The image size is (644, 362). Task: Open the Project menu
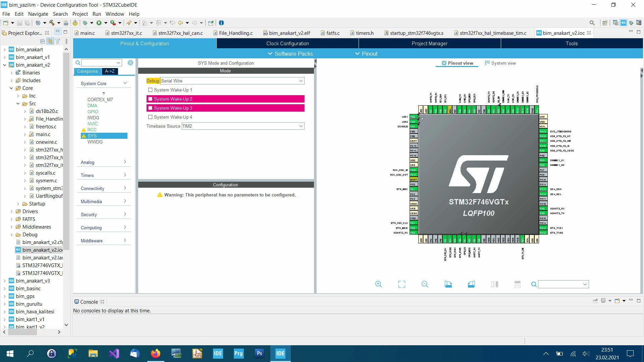(80, 14)
